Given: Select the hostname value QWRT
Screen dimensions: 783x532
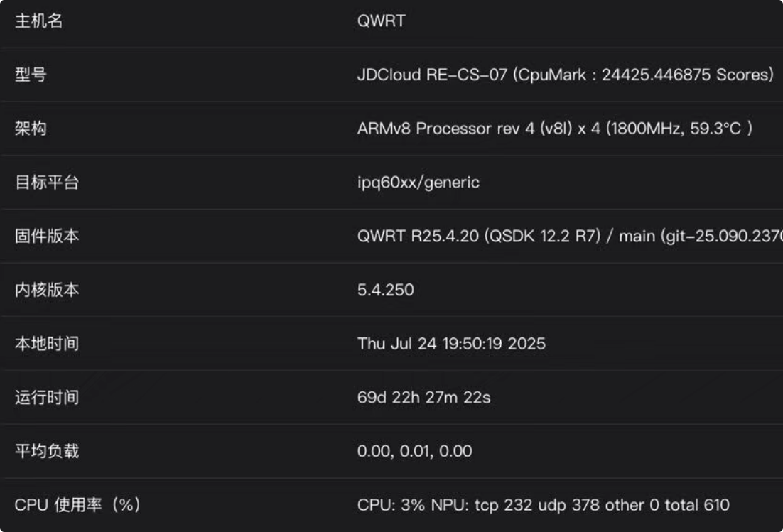Looking at the screenshot, I should coord(381,21).
